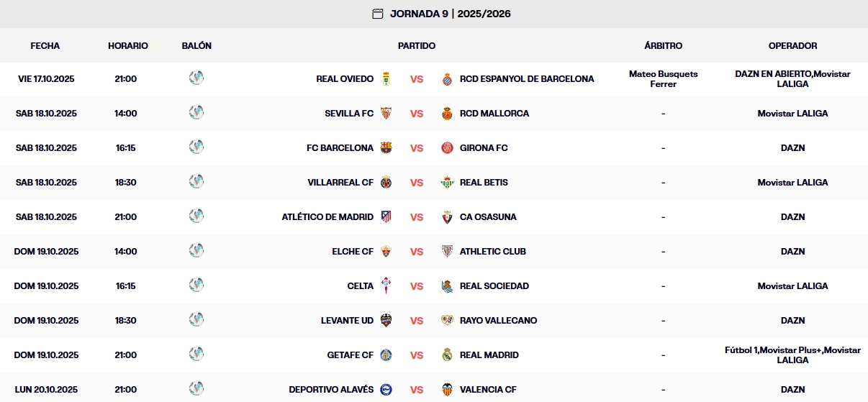Click the Jornada 9 | 2025/2026 title
The width and height of the screenshot is (868, 402).
[451, 14]
